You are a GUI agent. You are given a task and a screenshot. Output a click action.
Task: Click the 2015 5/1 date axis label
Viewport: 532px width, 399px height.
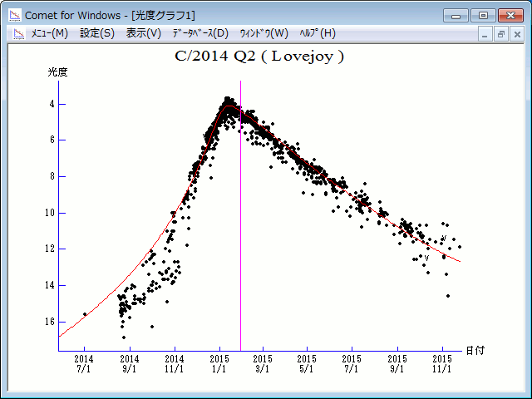pyautogui.click(x=307, y=364)
